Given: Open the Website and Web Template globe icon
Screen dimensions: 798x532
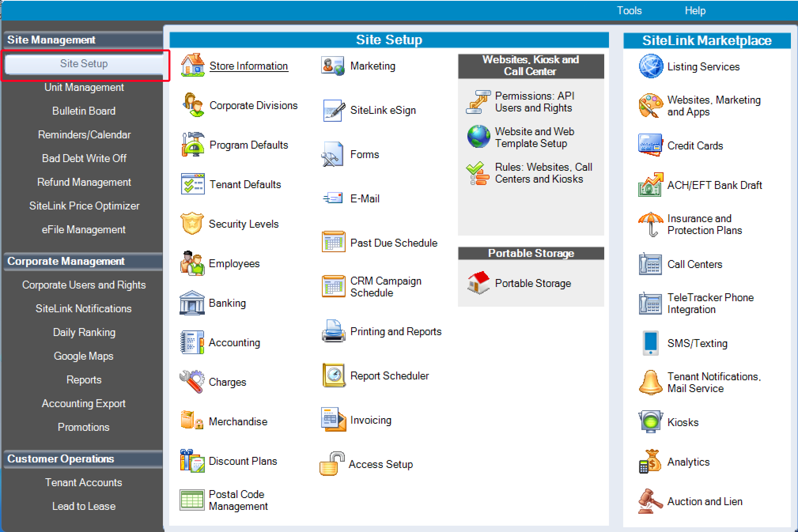Looking at the screenshot, I should click(478, 137).
